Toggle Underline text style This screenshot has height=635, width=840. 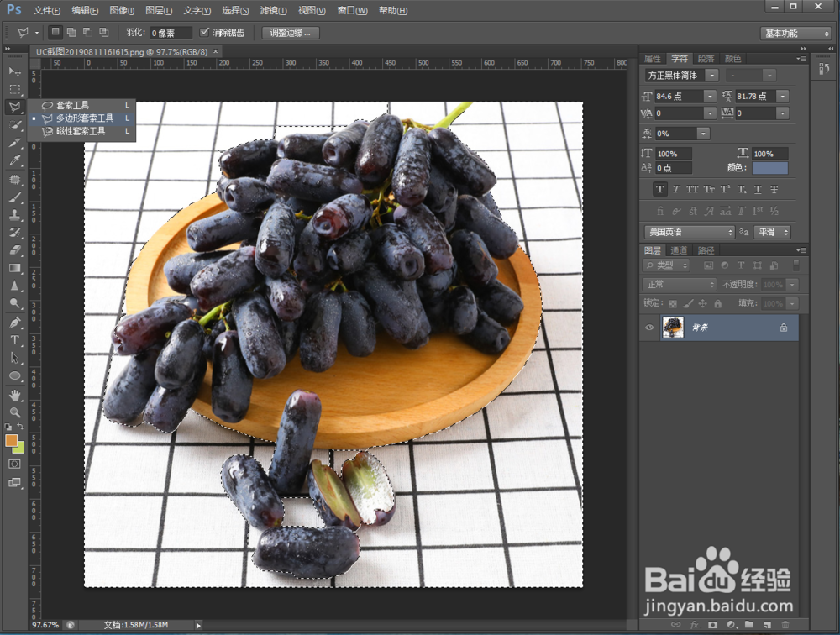pos(758,189)
